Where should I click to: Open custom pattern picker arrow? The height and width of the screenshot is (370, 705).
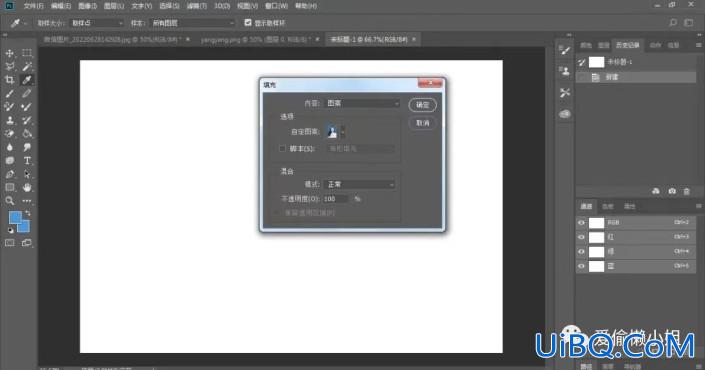(343, 132)
